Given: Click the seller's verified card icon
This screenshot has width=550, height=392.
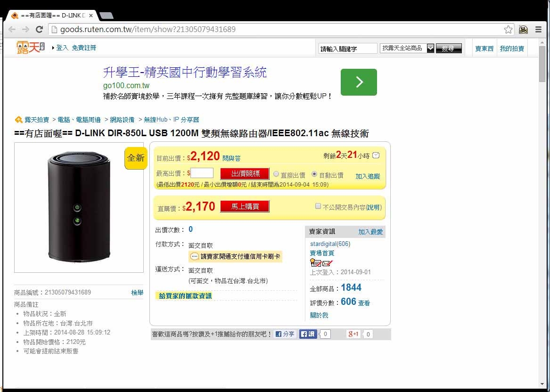Looking at the screenshot, I should [x=316, y=262].
